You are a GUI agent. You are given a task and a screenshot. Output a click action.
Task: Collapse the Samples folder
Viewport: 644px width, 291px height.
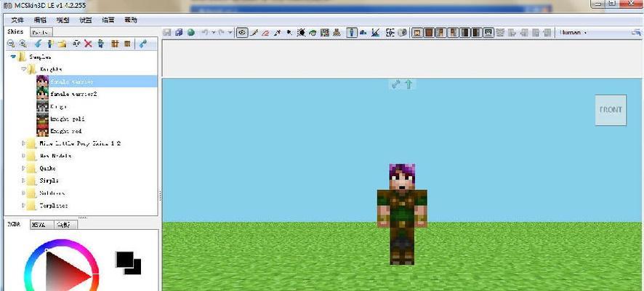13,57
